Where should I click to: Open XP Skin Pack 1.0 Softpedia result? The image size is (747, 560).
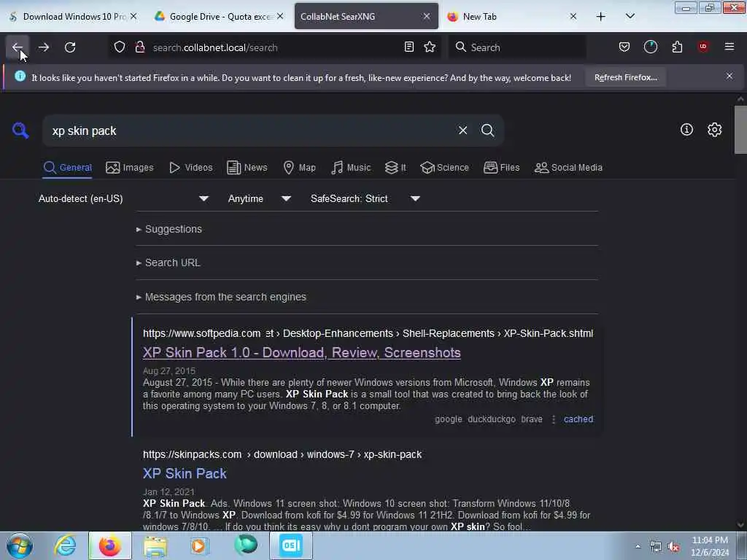pos(301,353)
